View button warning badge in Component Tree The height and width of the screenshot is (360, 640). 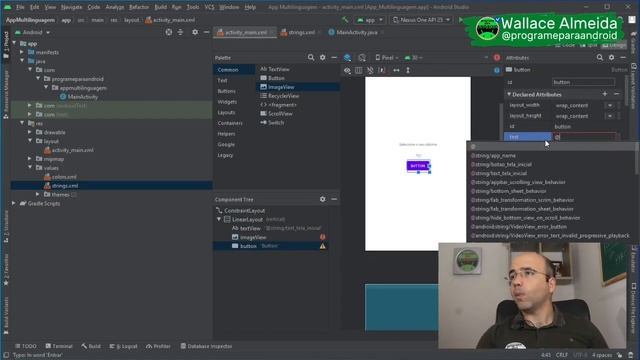(x=322, y=246)
